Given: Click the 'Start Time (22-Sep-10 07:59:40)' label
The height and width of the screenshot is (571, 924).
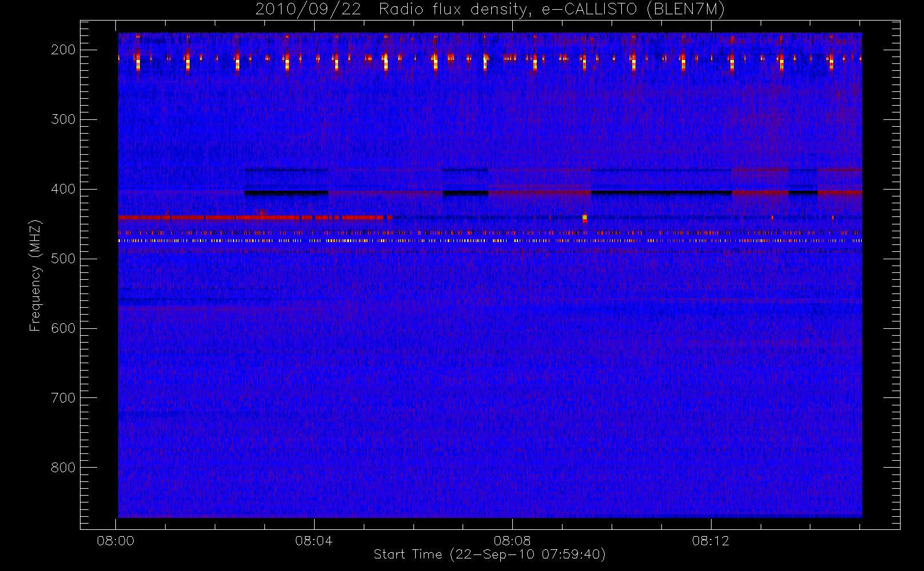Looking at the screenshot, I should (489, 554).
